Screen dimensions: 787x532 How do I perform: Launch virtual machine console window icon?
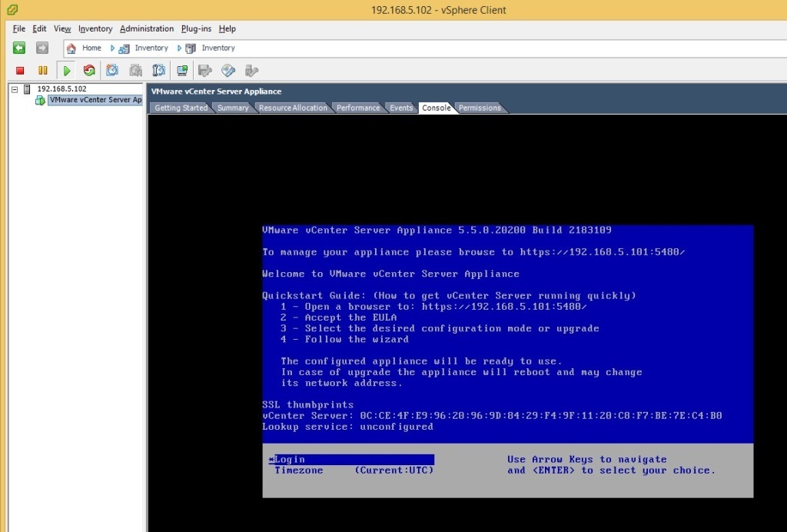(182, 70)
